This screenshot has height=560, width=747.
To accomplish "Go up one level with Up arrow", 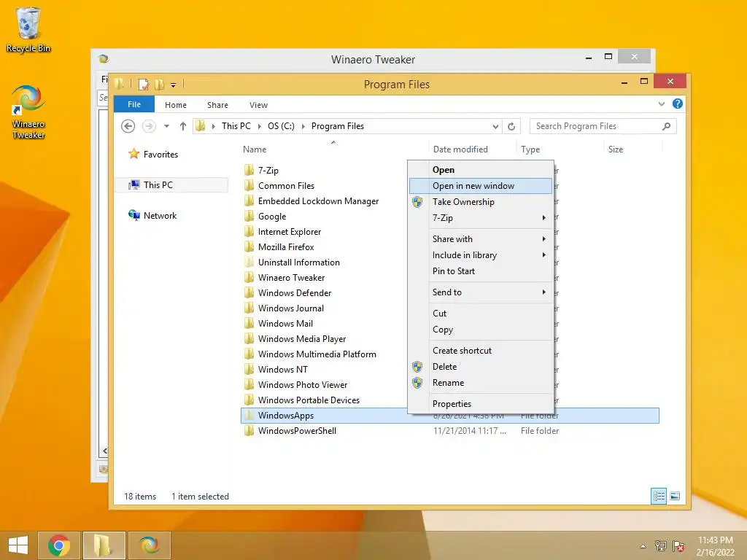I will [183, 126].
